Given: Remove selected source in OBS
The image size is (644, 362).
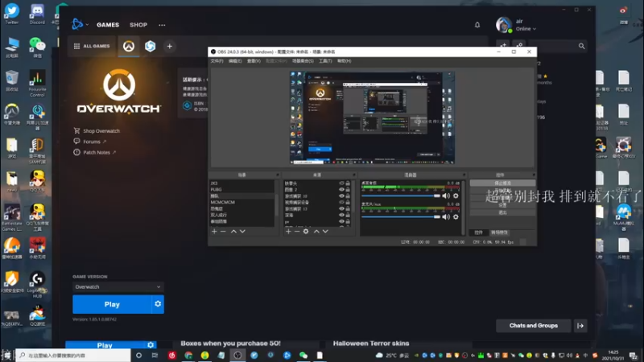Looking at the screenshot, I should coord(297,232).
